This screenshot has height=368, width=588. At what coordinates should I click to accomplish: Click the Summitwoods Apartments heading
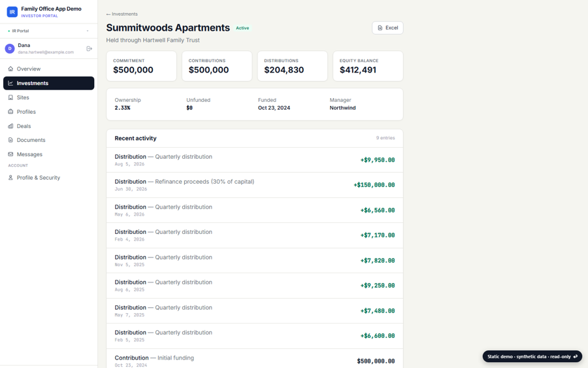point(168,27)
